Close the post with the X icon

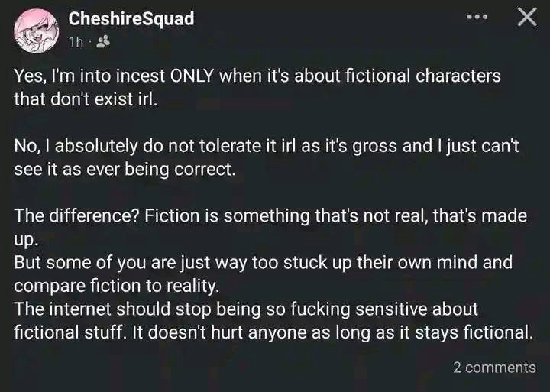[527, 18]
